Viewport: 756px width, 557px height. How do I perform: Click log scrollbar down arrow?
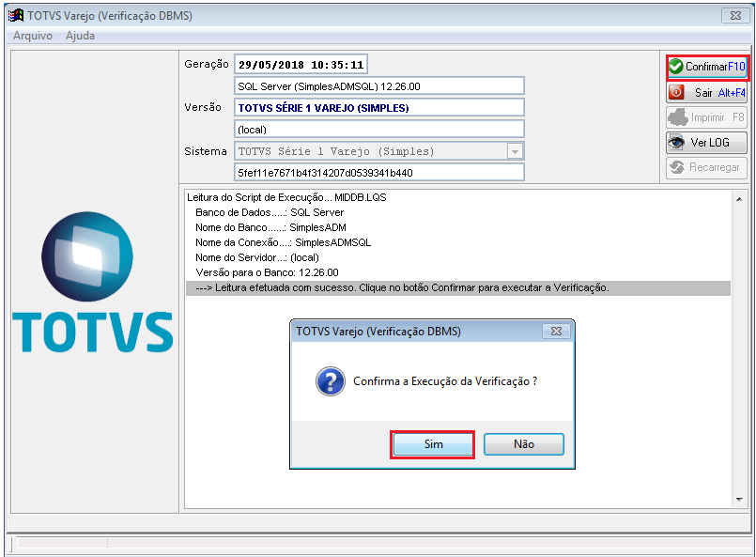pyautogui.click(x=739, y=500)
